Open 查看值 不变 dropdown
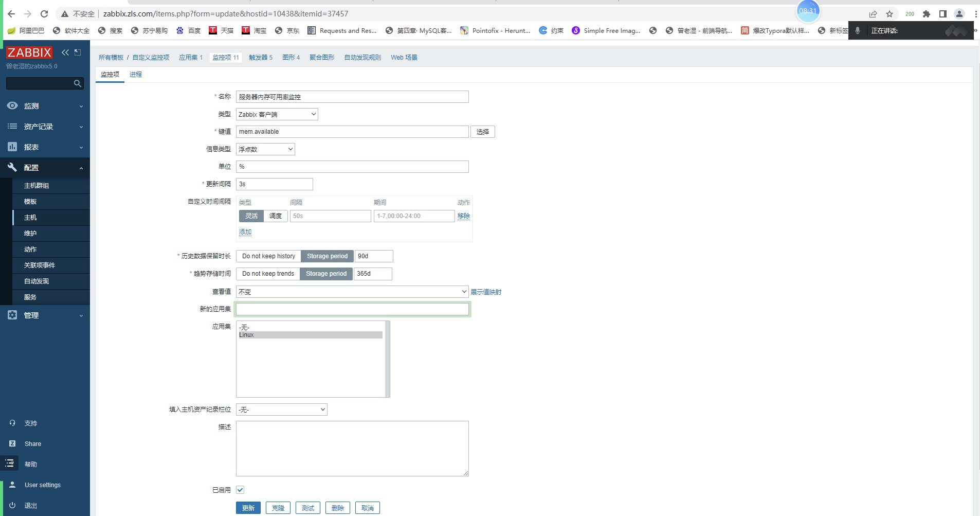 click(352, 292)
